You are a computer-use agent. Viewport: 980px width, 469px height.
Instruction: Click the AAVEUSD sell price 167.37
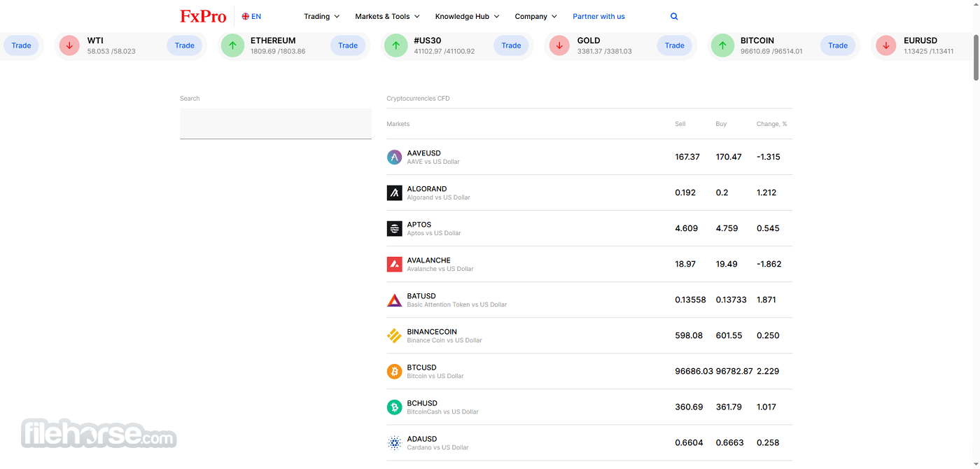[687, 157]
